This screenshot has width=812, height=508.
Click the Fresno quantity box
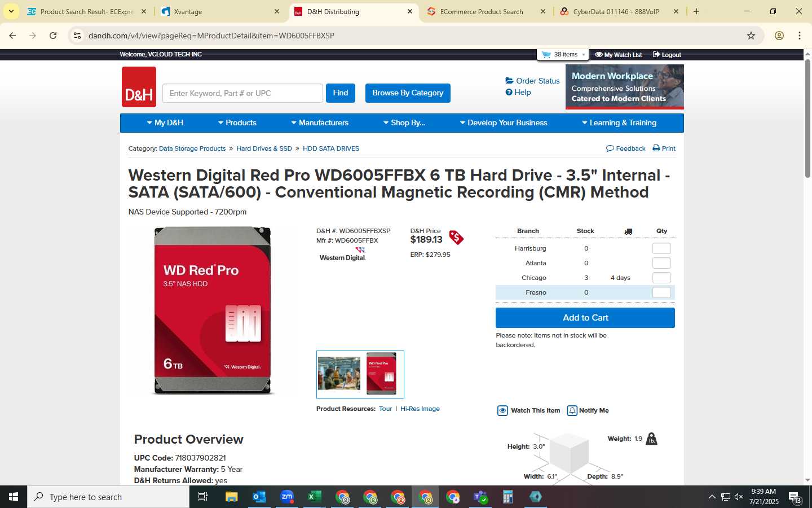(x=661, y=292)
